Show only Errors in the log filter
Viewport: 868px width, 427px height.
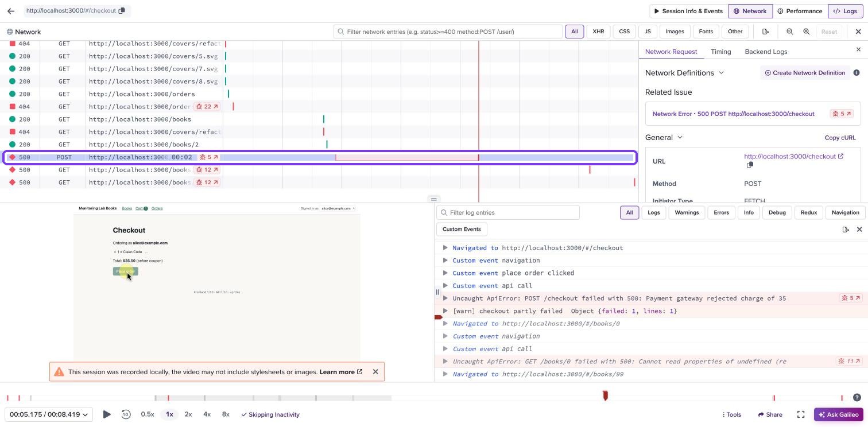[721, 212]
